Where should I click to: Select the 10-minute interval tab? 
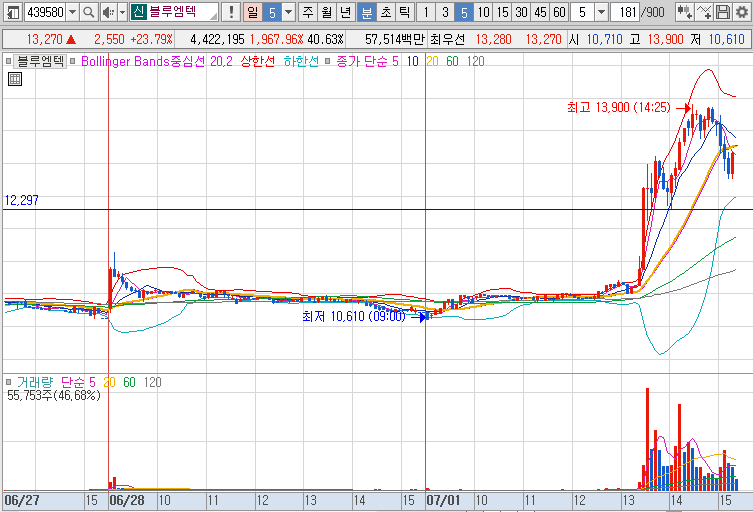click(x=483, y=12)
